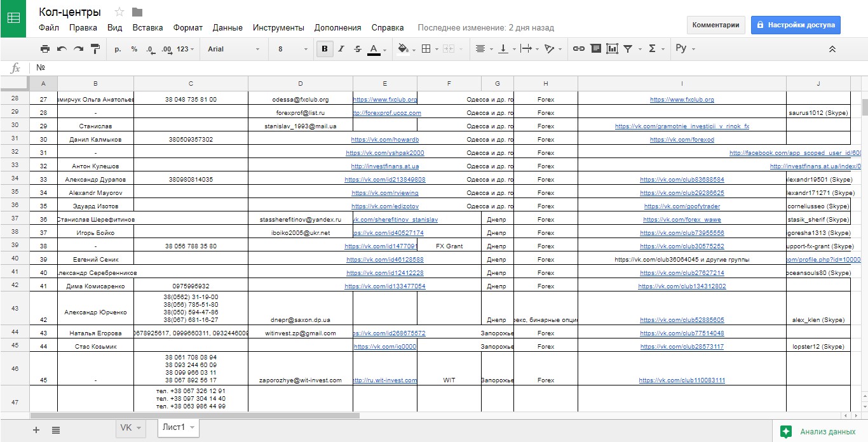Screen dimensions: 868x442
Task: Open the Инструменты menu
Action: click(x=278, y=28)
